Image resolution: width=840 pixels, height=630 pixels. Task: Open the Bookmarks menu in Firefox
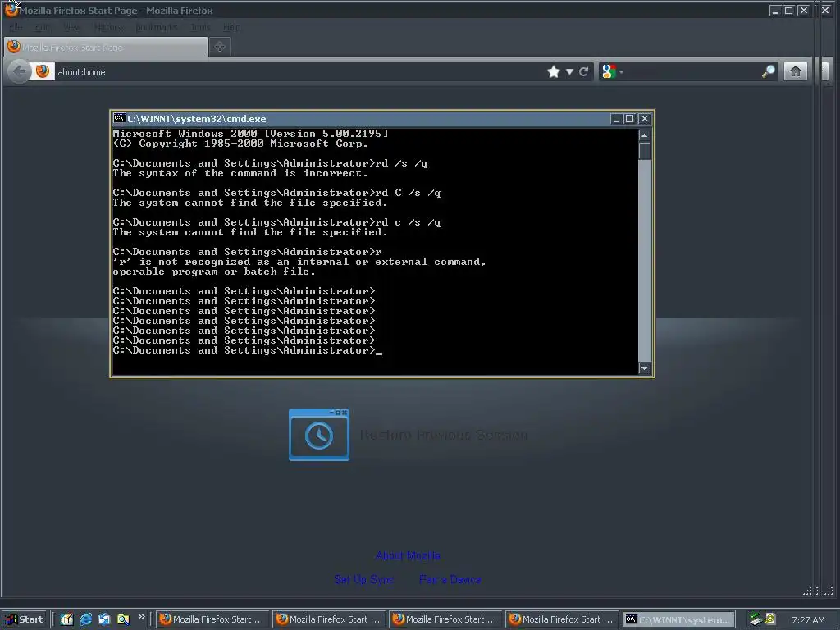click(157, 27)
